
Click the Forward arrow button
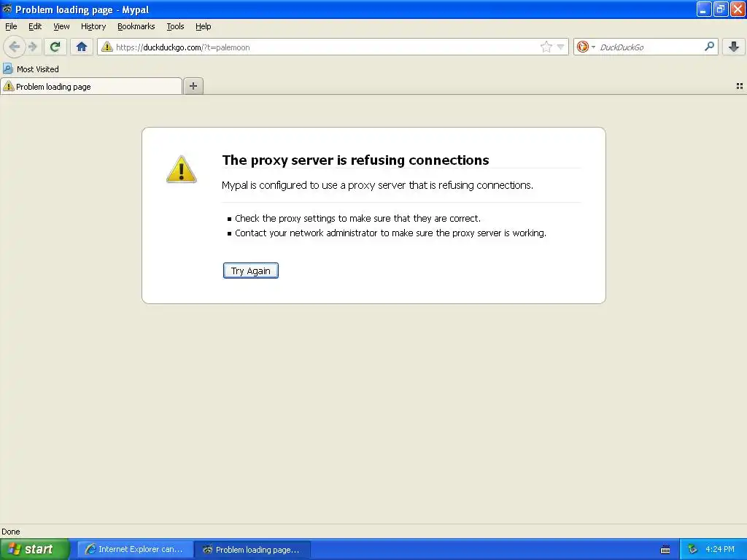tap(32, 47)
